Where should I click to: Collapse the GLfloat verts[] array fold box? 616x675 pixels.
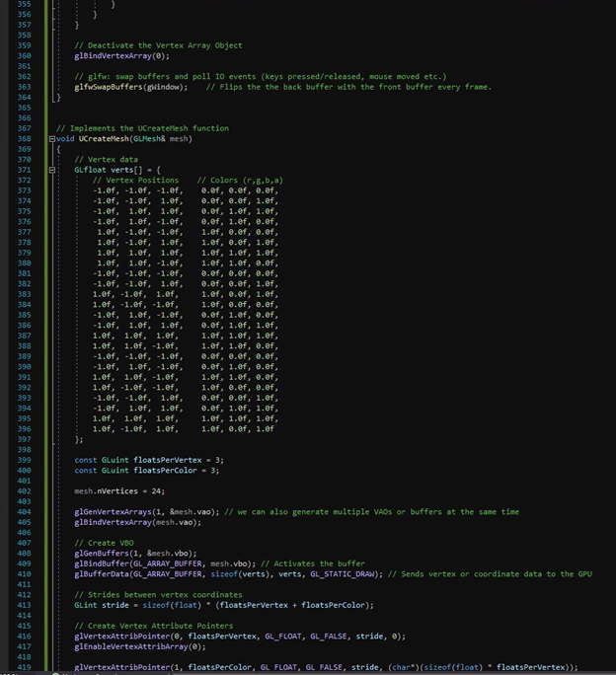point(52,170)
